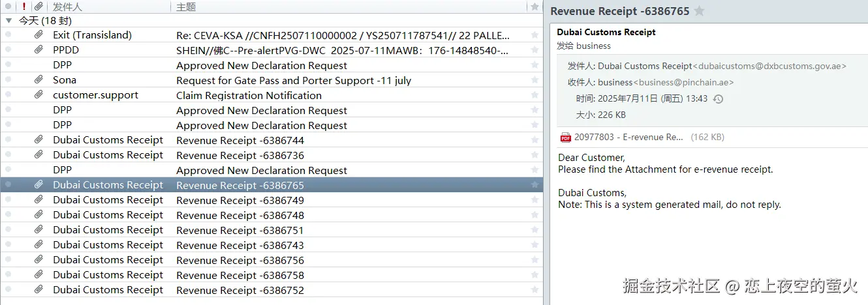Image resolution: width=868 pixels, height=305 pixels.
Task: Toggle star on Revenue Receipt -6386752
Action: coord(535,290)
